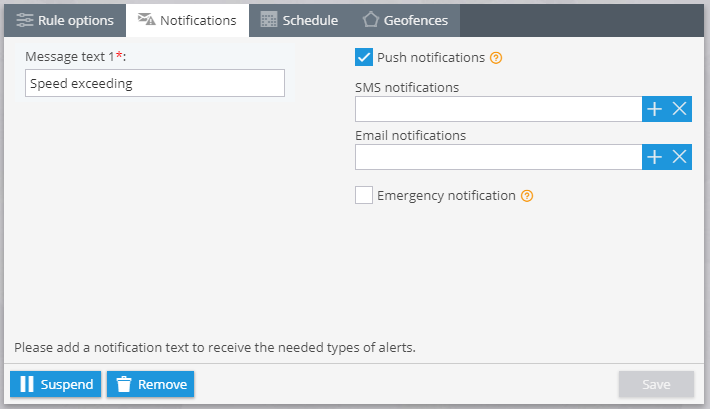Open the Push notifications help icon
Screen dimensions: 710x409
click(495, 58)
